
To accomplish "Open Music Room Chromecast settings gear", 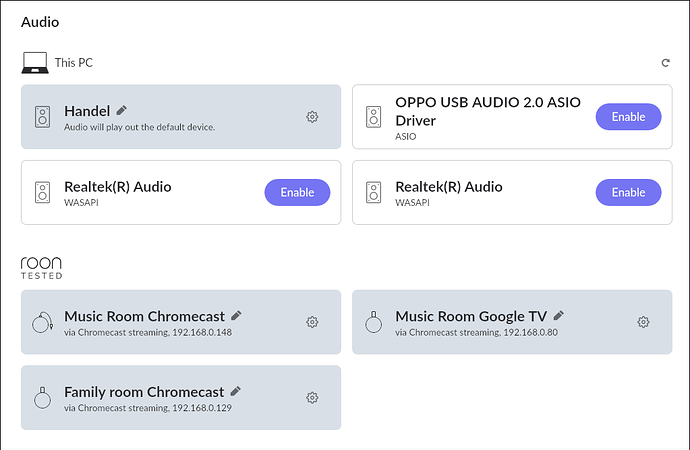I will (x=312, y=322).
